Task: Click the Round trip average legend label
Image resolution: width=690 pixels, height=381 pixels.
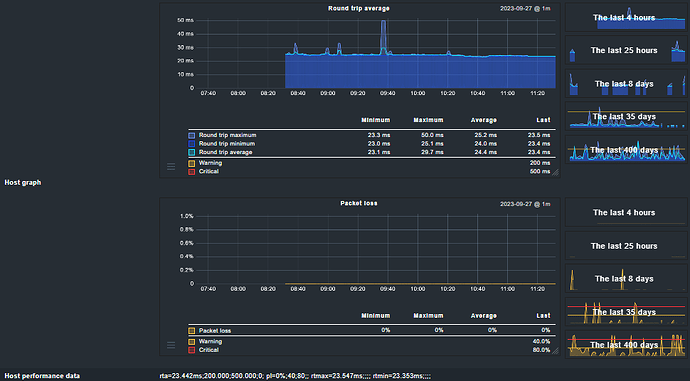Action: (225, 152)
